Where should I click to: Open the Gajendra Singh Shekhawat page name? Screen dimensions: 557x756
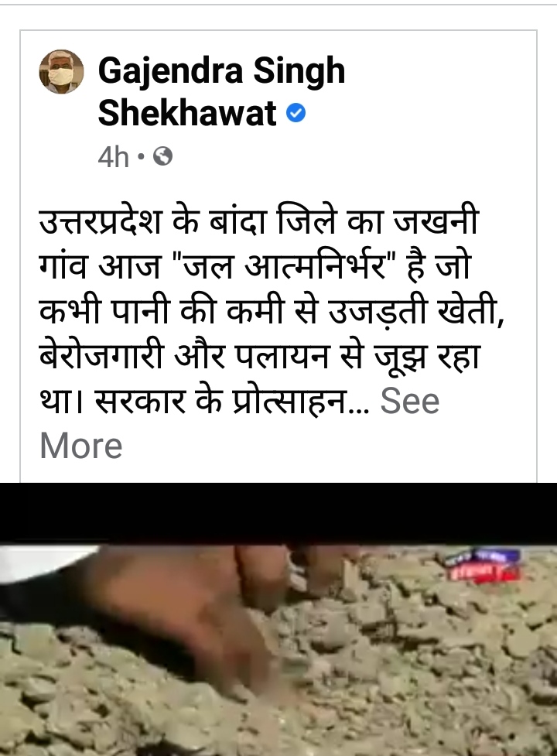pos(222,91)
